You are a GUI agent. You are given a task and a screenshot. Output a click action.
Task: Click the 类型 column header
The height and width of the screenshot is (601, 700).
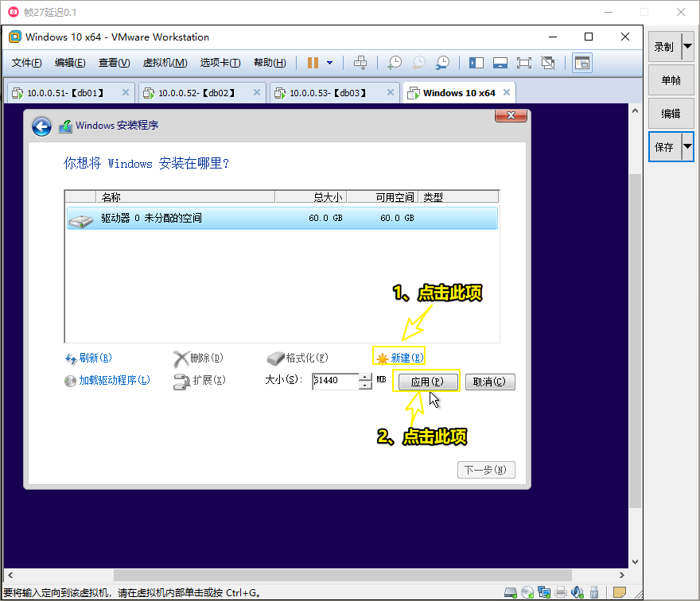tap(458, 197)
